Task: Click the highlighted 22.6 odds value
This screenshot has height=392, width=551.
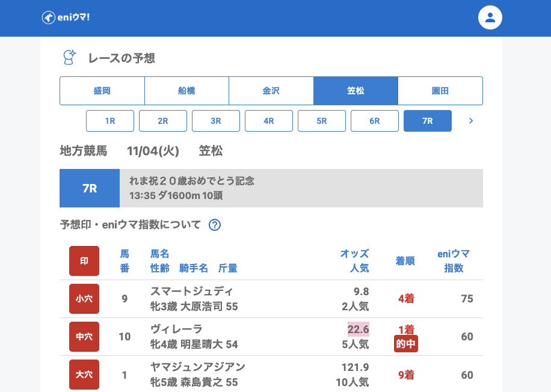Action: click(x=358, y=329)
